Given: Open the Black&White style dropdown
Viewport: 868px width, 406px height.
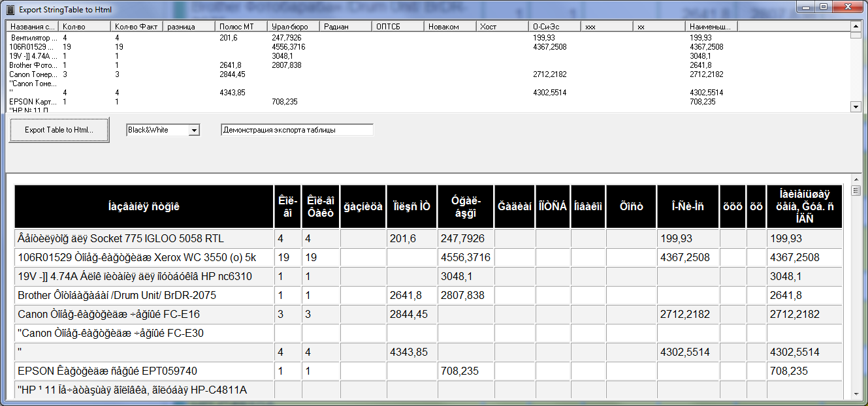Looking at the screenshot, I should 194,131.
